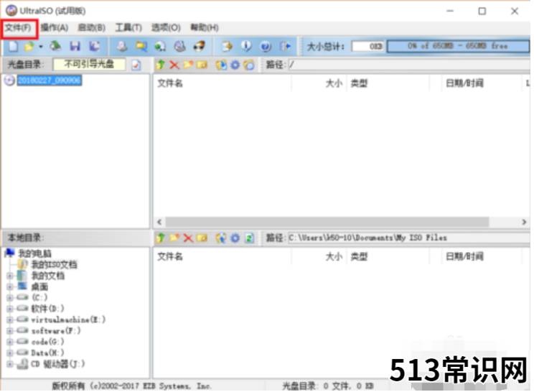
Task: Click the exit door toolbar icon
Action: point(285,46)
